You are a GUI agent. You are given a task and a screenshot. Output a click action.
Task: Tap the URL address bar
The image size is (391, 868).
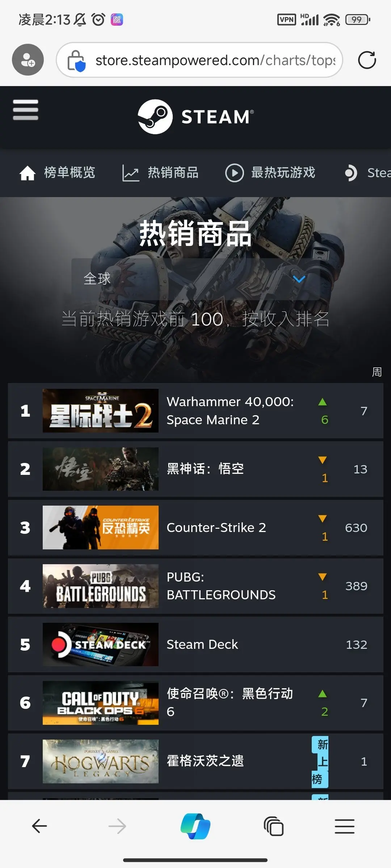tap(199, 60)
